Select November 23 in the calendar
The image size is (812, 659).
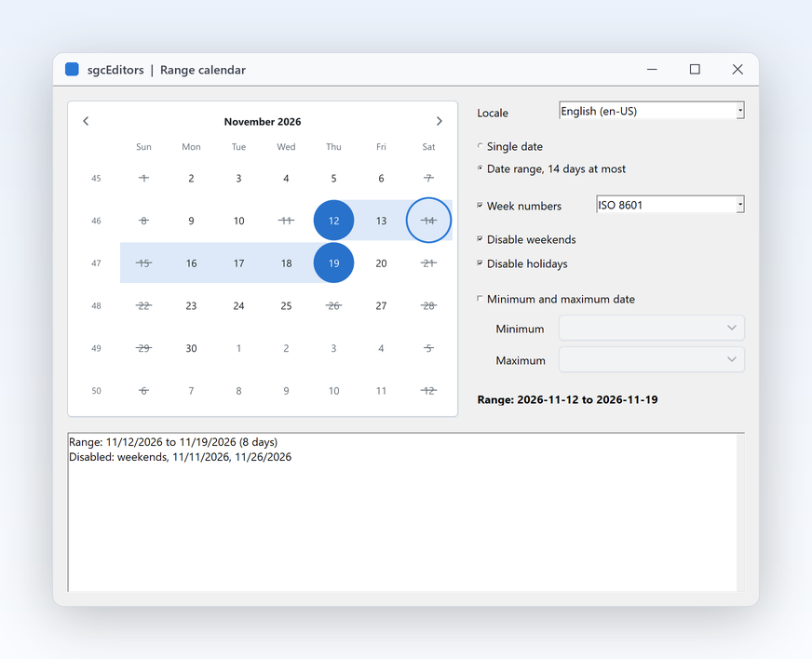pos(191,305)
